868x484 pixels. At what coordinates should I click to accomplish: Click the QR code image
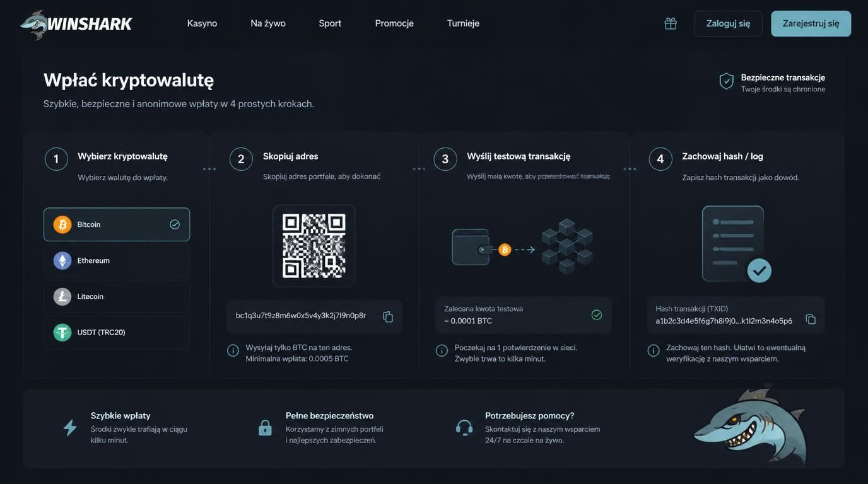(314, 246)
